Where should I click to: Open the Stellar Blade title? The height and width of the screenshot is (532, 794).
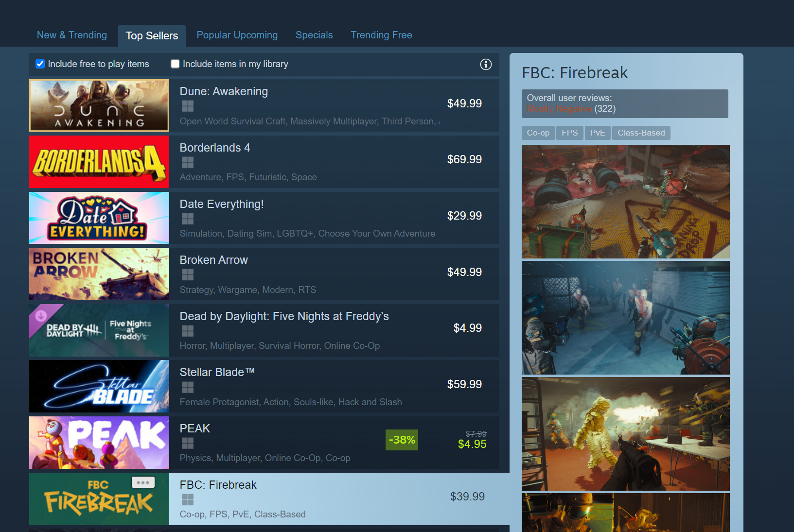tap(217, 372)
